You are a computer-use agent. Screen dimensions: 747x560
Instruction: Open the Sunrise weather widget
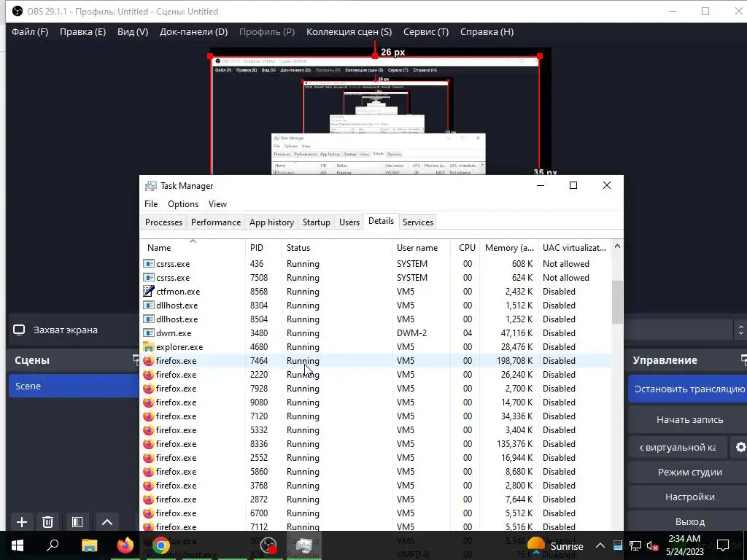pos(555,545)
